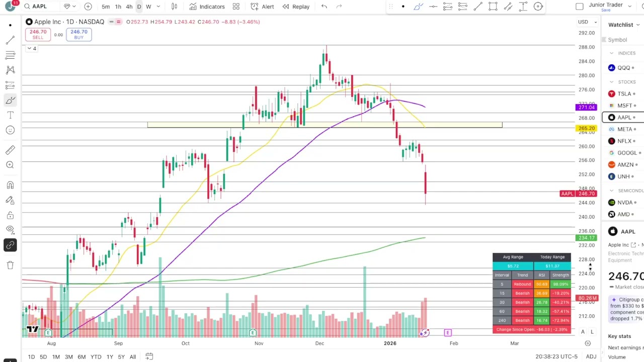Select the trend line tool in left sidebar
644x362 pixels.
10,40
